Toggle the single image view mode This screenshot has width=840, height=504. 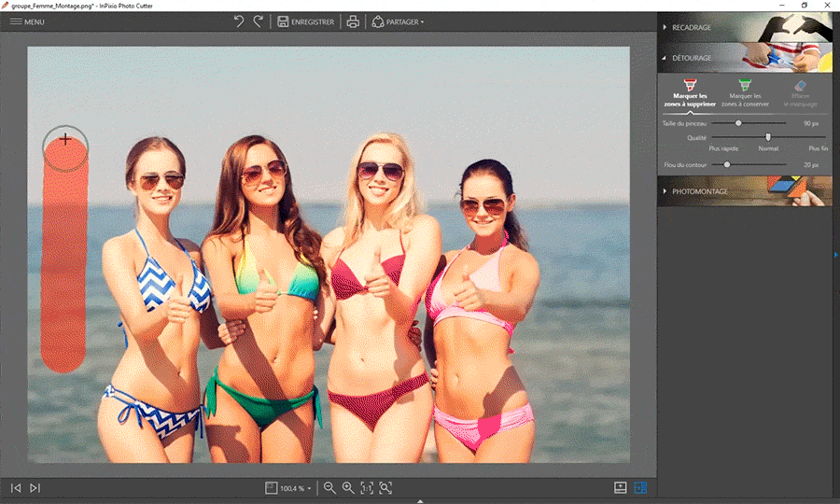[x=620, y=487]
